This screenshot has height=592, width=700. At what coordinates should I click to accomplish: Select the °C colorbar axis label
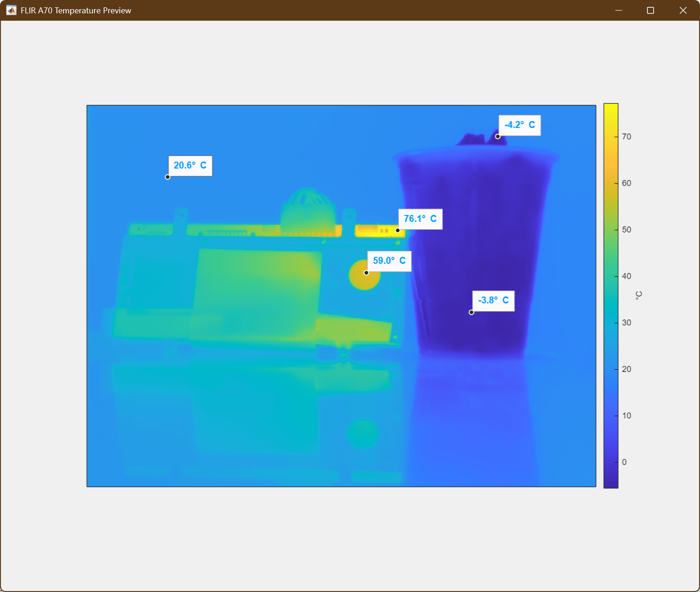click(639, 296)
